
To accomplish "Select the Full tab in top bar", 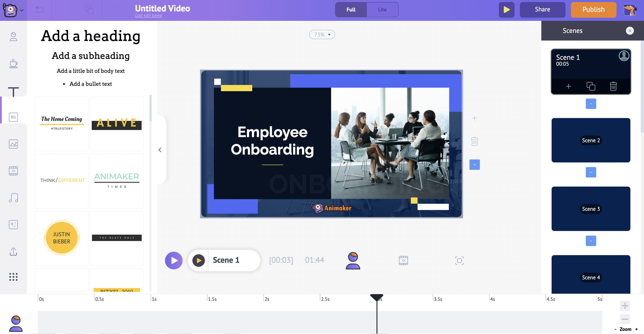I will pyautogui.click(x=351, y=9).
